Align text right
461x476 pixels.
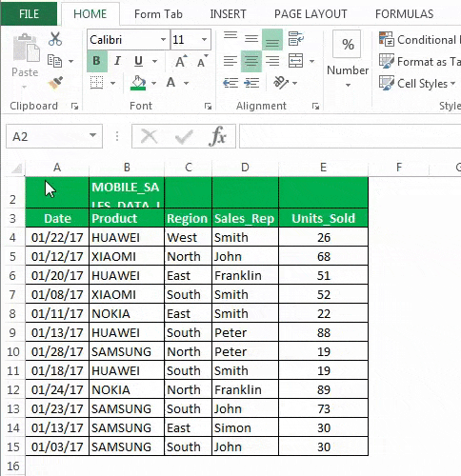[272, 61]
